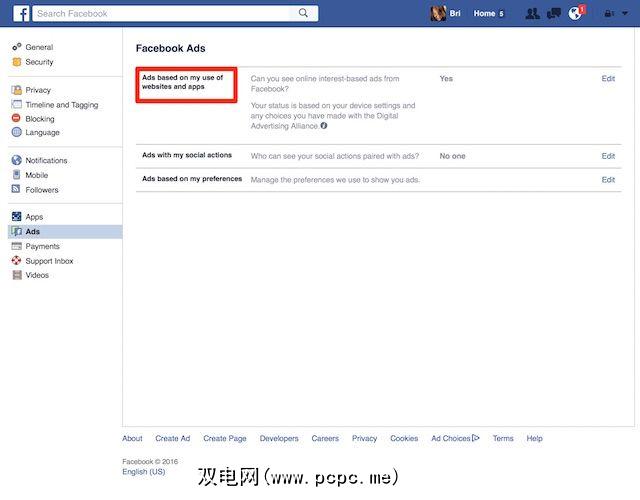Click in the Search Facebook field
Viewport: 640px width, 500px height.
click(x=161, y=13)
